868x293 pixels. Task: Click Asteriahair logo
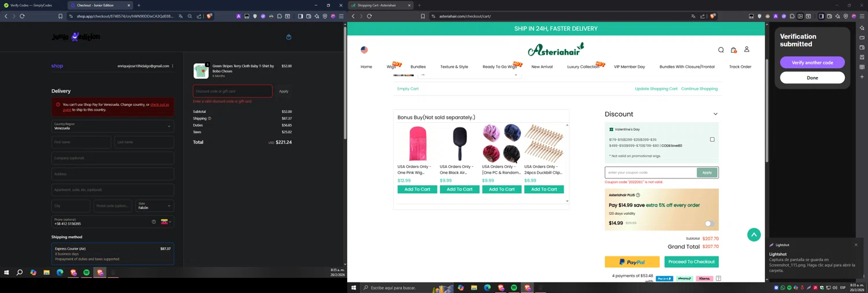point(556,49)
